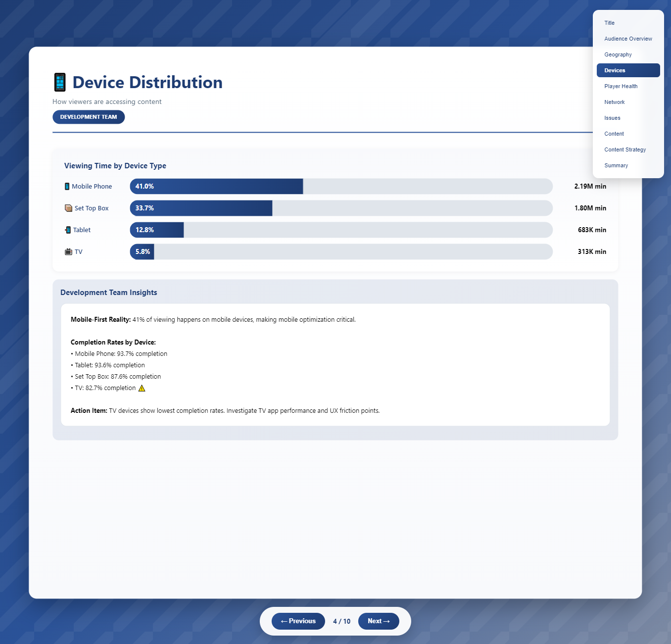Jump to the Geography slide

(618, 54)
